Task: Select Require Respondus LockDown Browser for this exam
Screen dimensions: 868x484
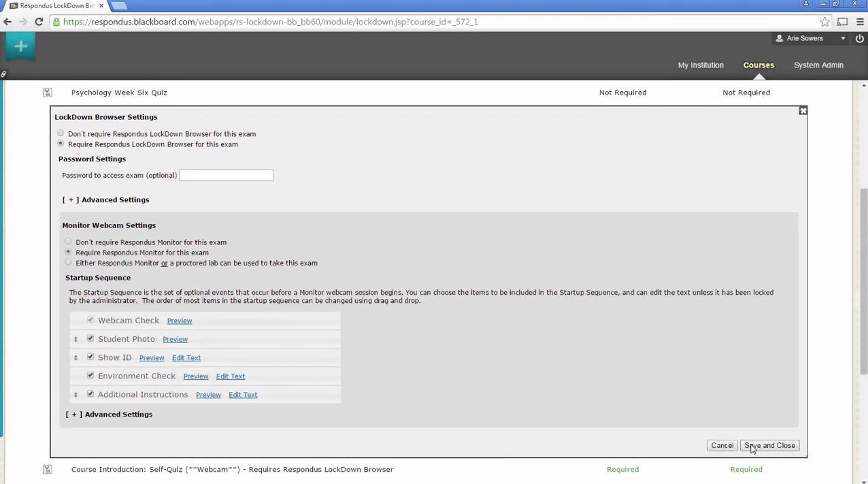Action: [61, 144]
